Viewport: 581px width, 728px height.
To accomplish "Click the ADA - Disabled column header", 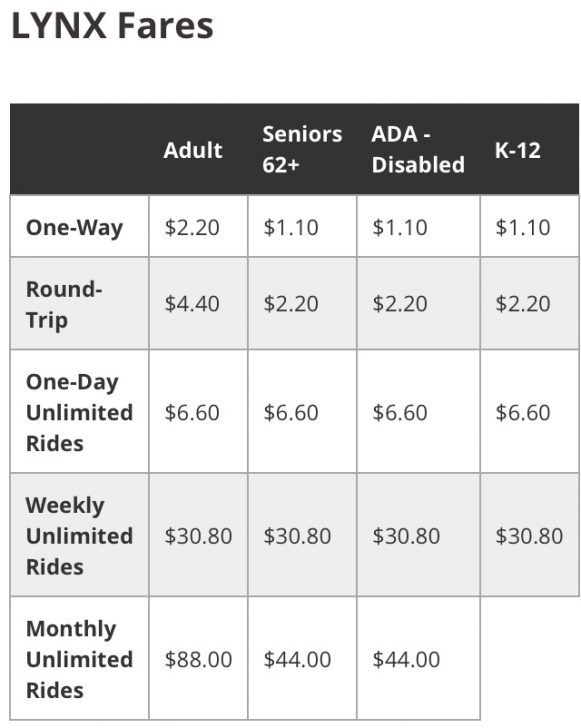I will 418,149.
